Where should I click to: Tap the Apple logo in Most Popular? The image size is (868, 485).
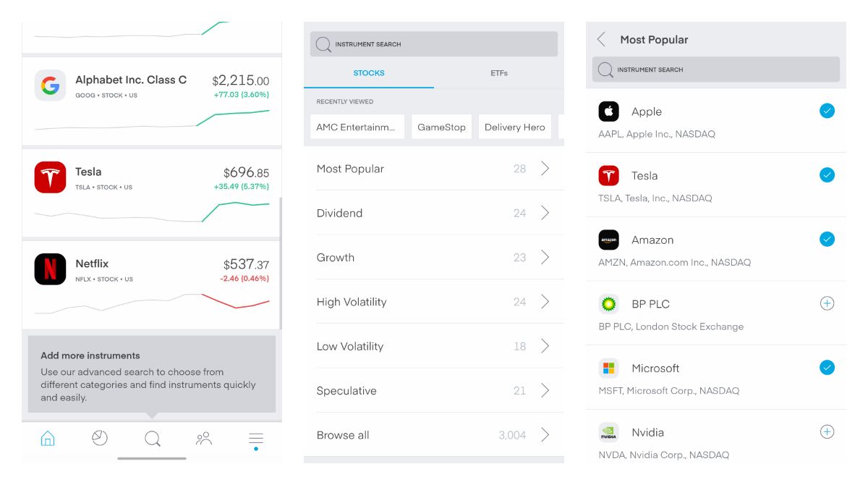pyautogui.click(x=609, y=111)
